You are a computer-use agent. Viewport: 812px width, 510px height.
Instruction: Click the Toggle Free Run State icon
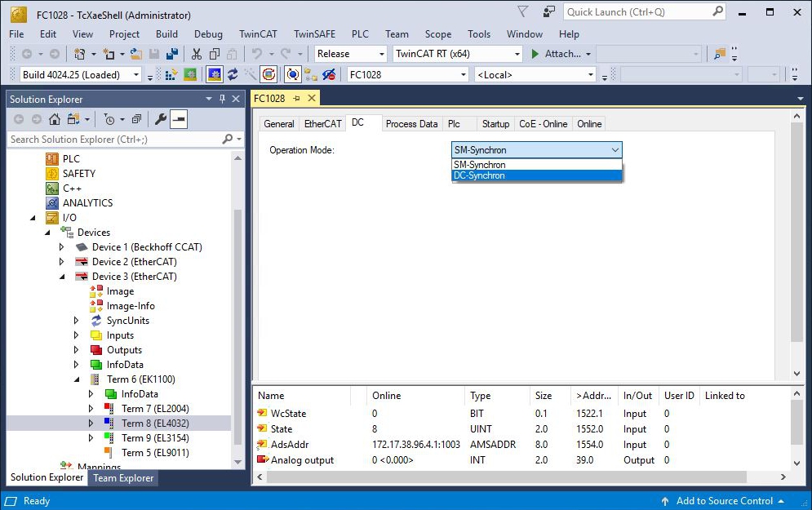(x=268, y=75)
